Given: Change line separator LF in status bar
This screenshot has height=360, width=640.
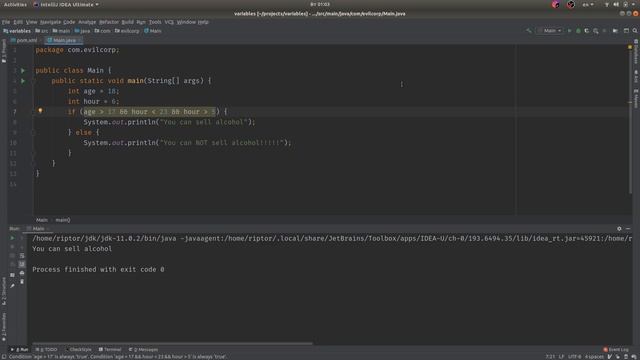Looking at the screenshot, I should click(561, 357).
